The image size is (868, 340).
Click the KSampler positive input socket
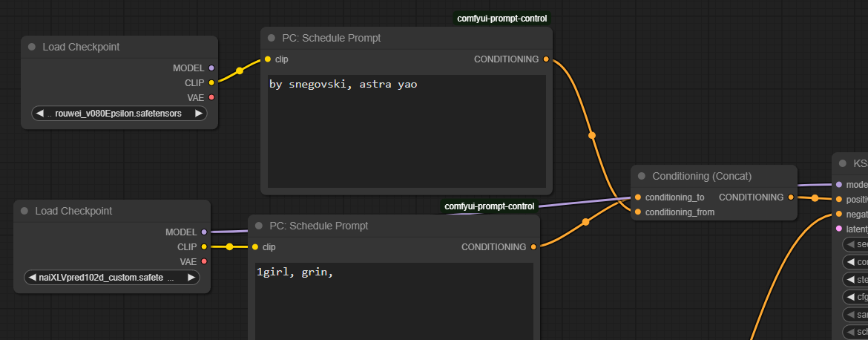point(838,200)
